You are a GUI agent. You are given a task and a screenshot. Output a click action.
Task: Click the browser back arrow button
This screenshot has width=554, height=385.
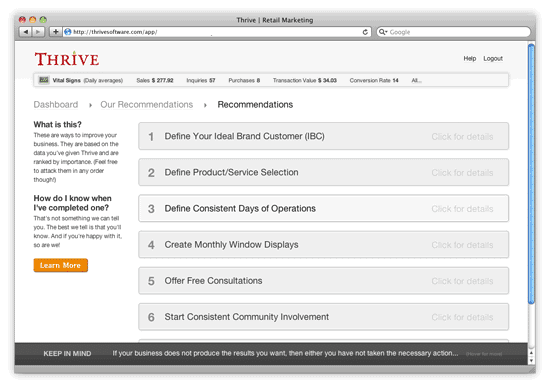(x=25, y=32)
